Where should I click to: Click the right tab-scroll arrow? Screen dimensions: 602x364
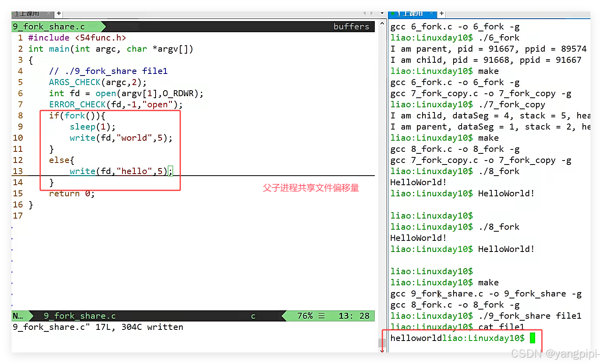click(x=372, y=14)
